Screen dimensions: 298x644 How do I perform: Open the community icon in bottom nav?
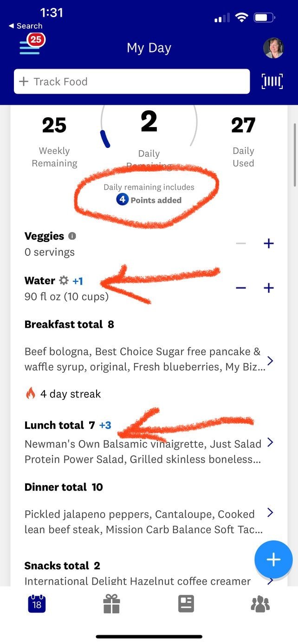[x=260, y=604]
